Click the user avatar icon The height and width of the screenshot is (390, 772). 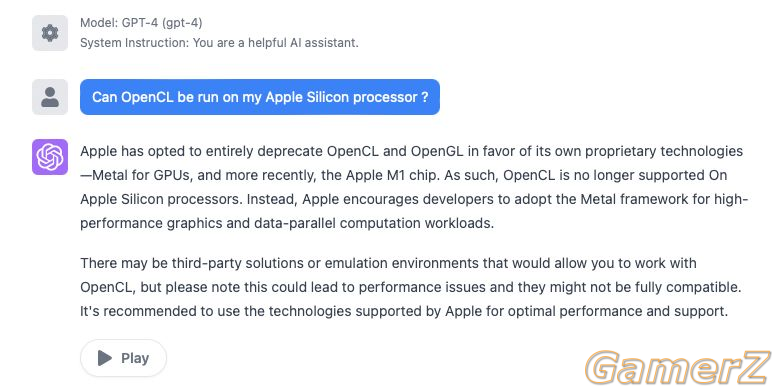(x=50, y=97)
